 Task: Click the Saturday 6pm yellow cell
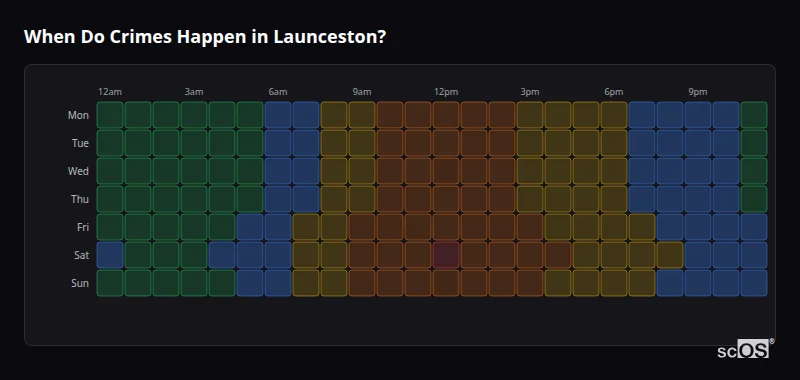pyautogui.click(x=614, y=255)
